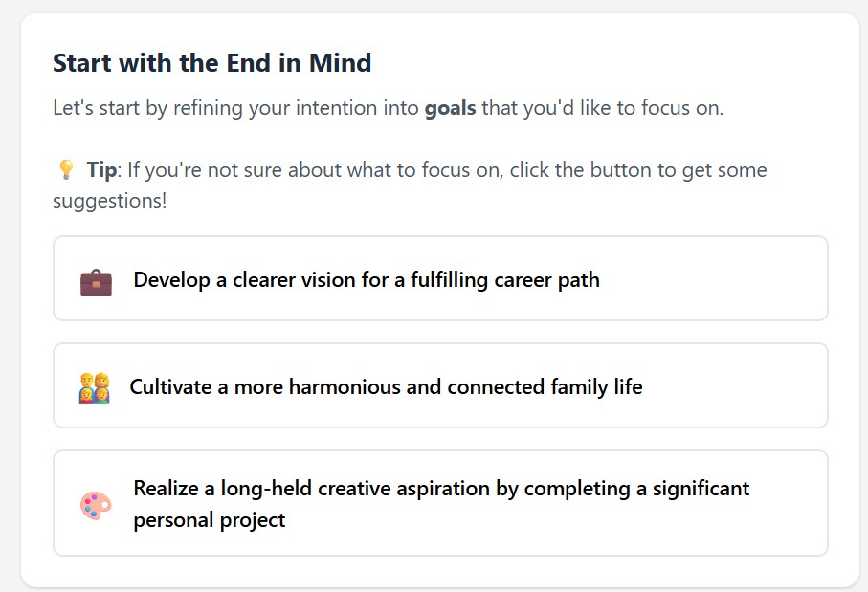The width and height of the screenshot is (868, 592).
Task: Click the 'personal project' text line
Action: coord(210,520)
